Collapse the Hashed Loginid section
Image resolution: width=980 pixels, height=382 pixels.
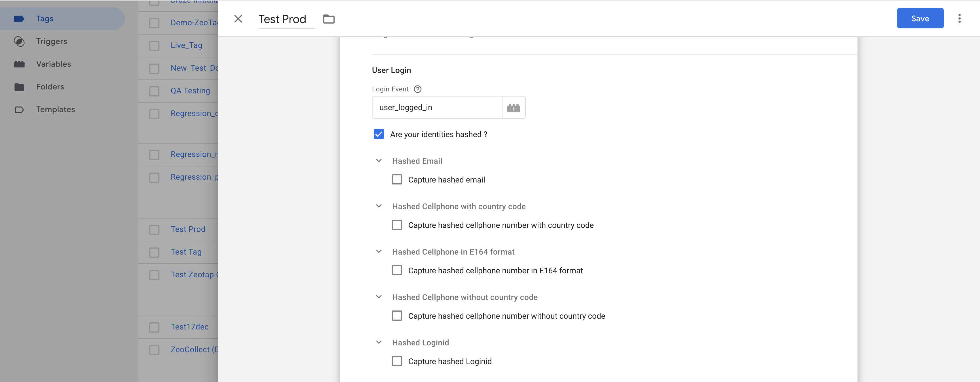click(x=379, y=342)
